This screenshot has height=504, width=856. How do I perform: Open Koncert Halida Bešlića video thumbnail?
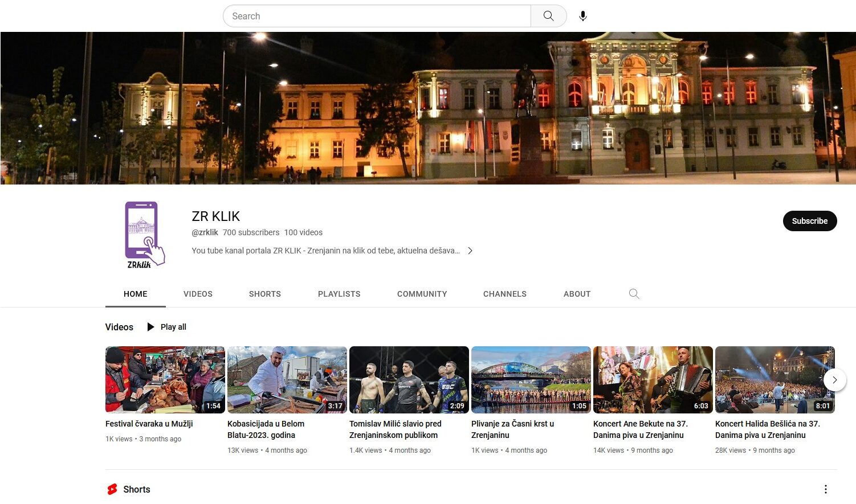(775, 380)
